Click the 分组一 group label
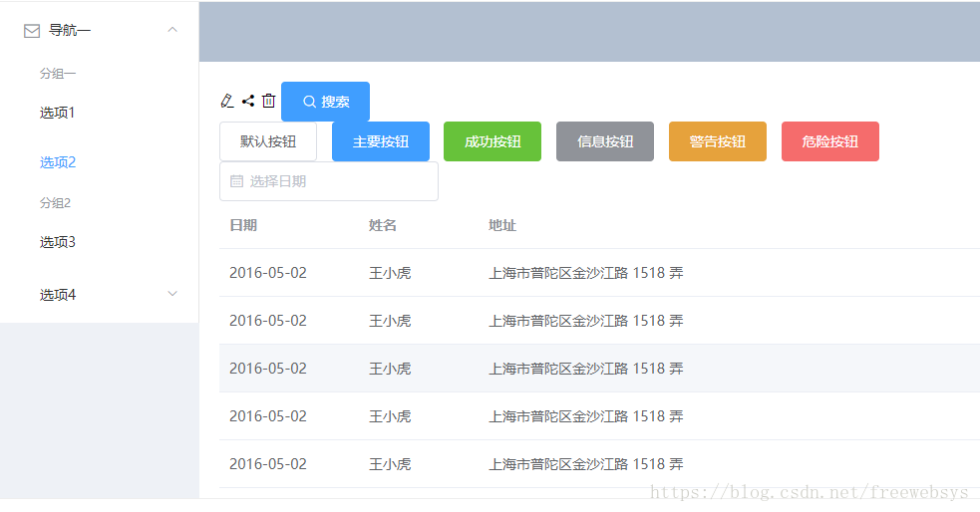 click(58, 74)
